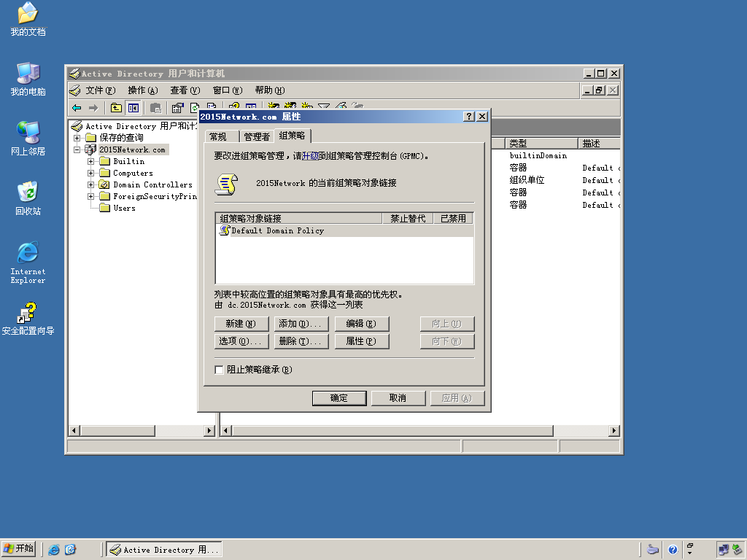Click the Active Directory taskbar button
The width and height of the screenshot is (747, 560).
[x=164, y=550]
